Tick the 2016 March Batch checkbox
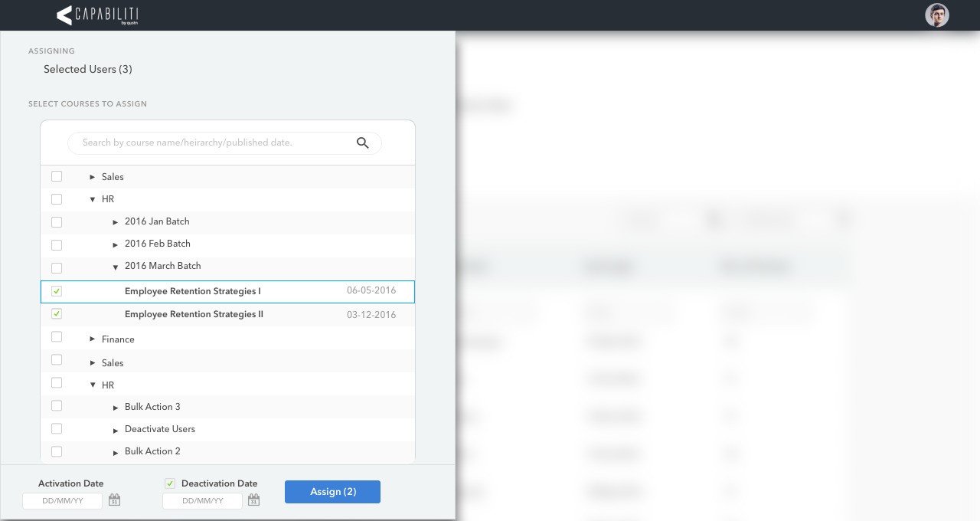 tap(57, 268)
